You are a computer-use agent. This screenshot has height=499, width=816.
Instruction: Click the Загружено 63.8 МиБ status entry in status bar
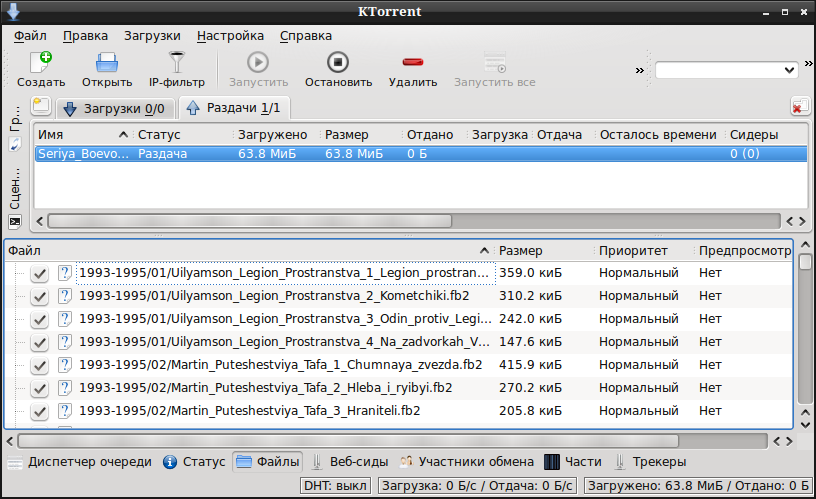[x=698, y=486]
